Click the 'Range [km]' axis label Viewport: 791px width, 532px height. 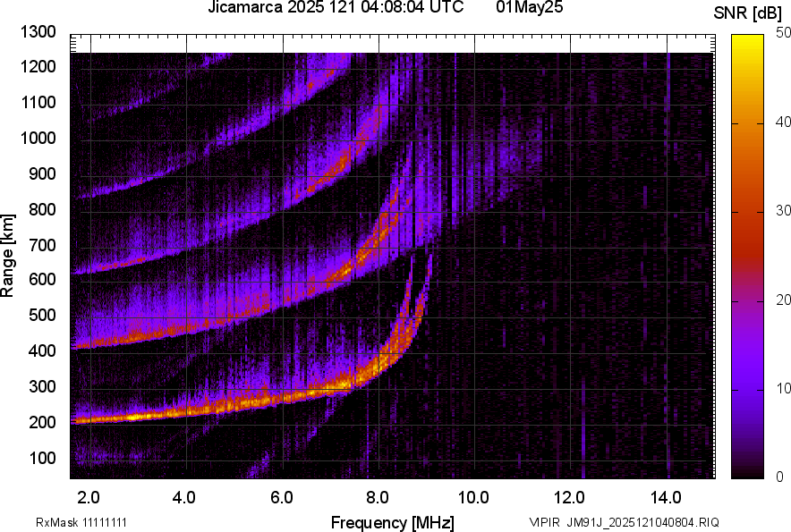[7, 256]
